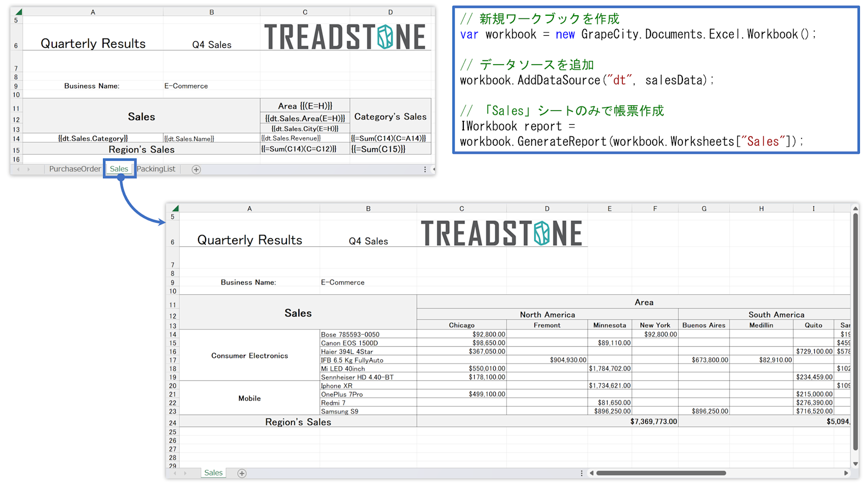Image resolution: width=868 pixels, height=489 pixels.
Task: Click the select-all corner in bottom spreadsheet
Action: [175, 208]
